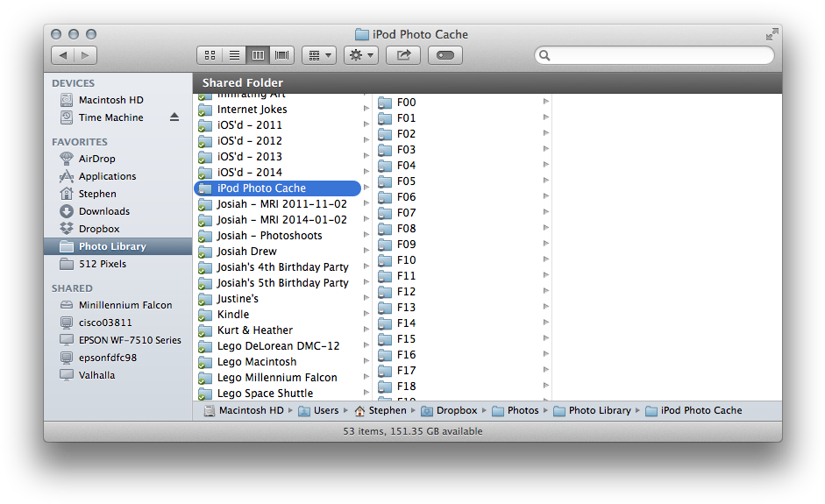Expand the F07 folder arrow
Screen dimensions: 825x504
point(545,212)
